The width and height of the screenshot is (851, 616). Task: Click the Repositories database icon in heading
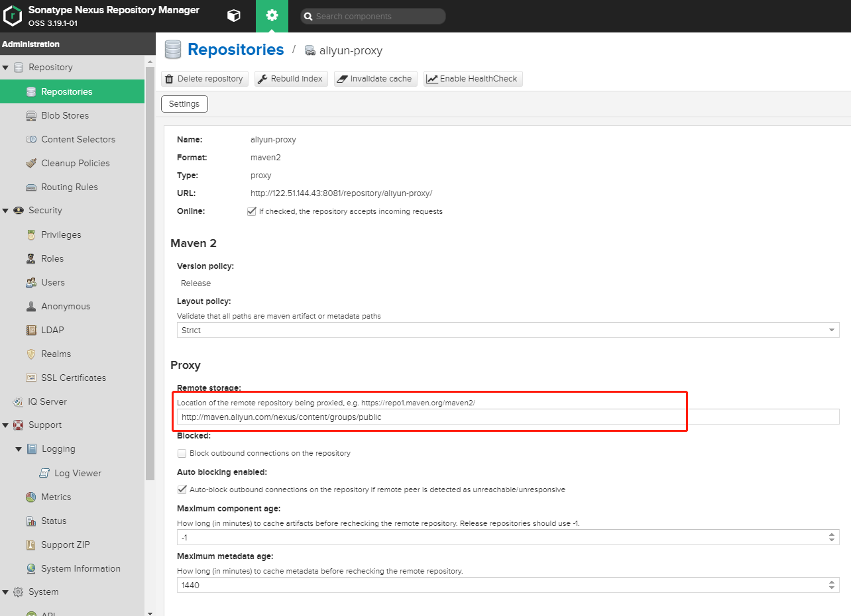pyautogui.click(x=173, y=50)
